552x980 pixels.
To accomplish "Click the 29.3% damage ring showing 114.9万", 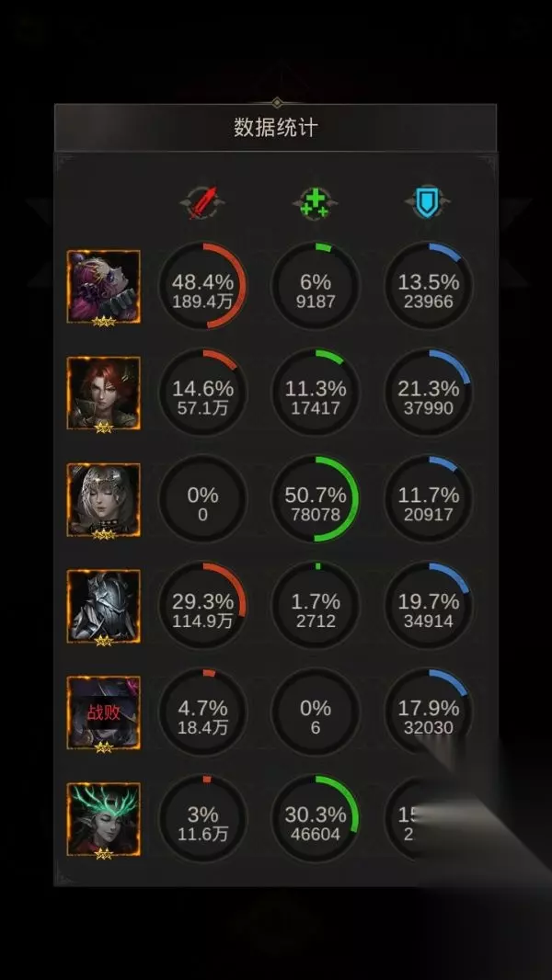I will click(202, 605).
